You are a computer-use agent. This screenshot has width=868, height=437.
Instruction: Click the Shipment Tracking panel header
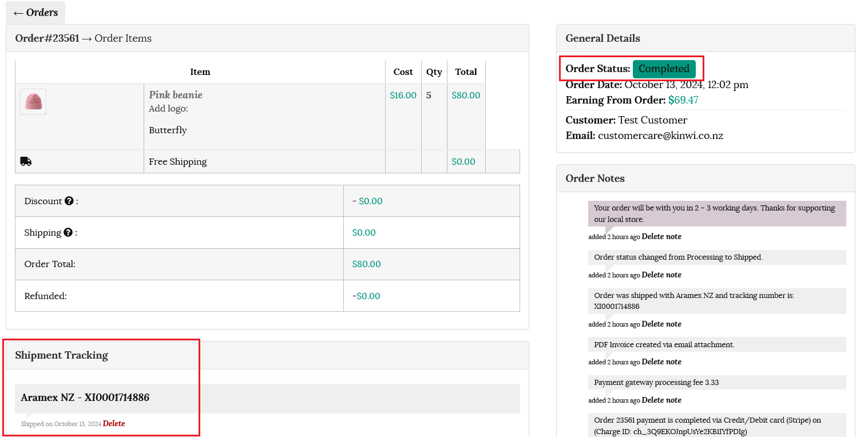tap(62, 355)
